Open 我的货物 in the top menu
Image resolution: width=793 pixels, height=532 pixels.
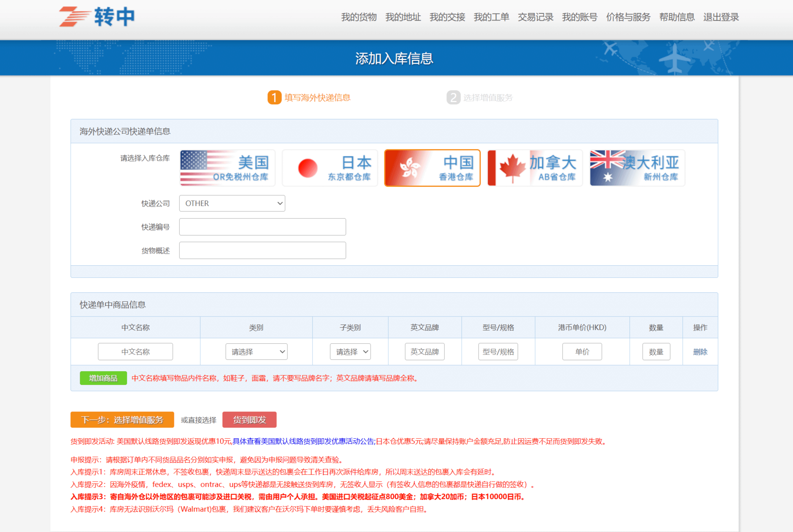[x=359, y=17]
